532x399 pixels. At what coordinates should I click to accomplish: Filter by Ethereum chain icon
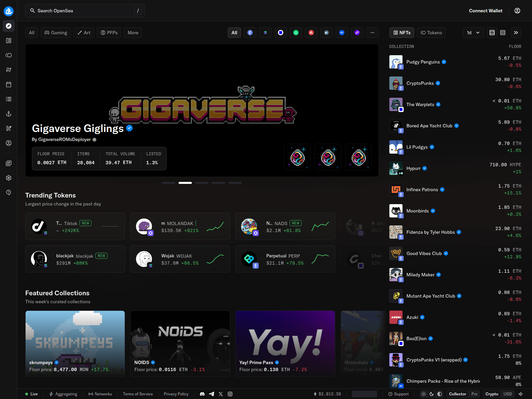(250, 33)
